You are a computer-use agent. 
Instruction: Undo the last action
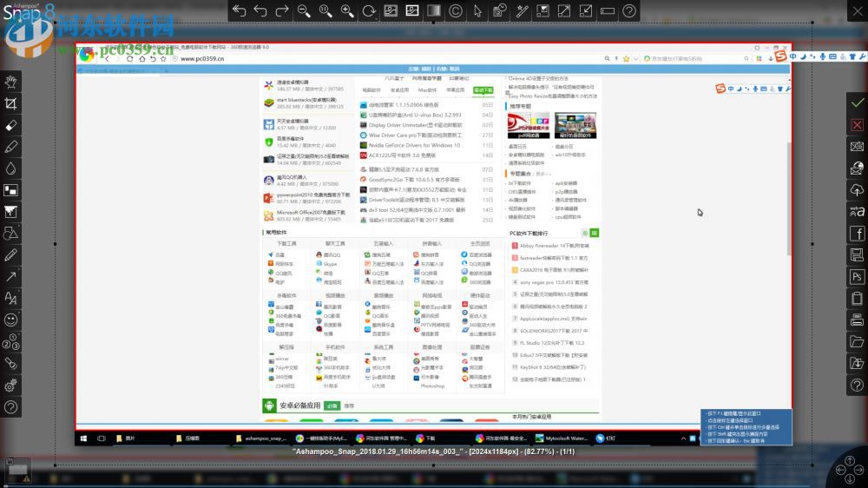(x=260, y=10)
